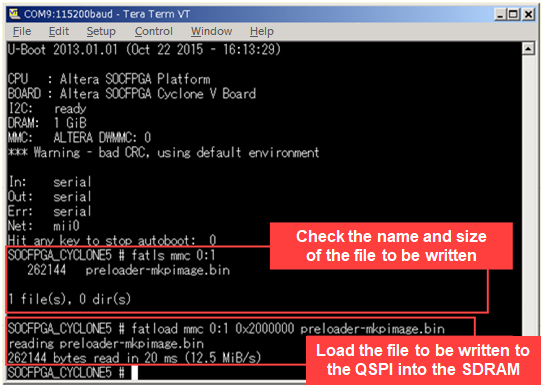Image resolution: width=544 pixels, height=388 pixels.
Task: Click the 'Net: mii0' line
Action: pyautogui.click(x=44, y=226)
